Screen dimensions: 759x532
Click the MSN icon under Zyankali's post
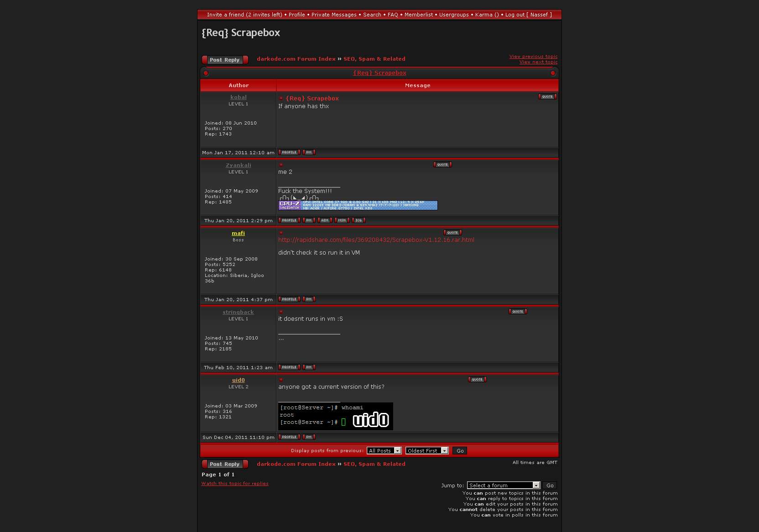tap(342, 220)
